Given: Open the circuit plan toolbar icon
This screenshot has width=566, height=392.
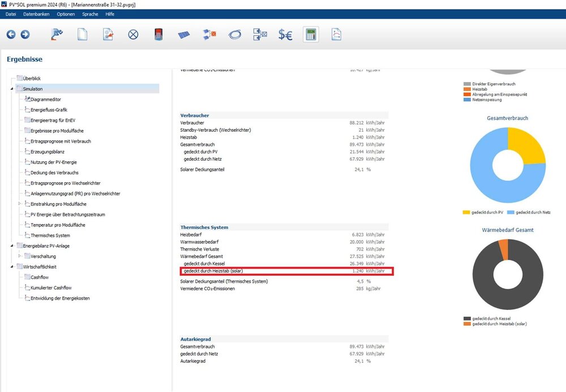Looking at the screenshot, I should (260, 35).
